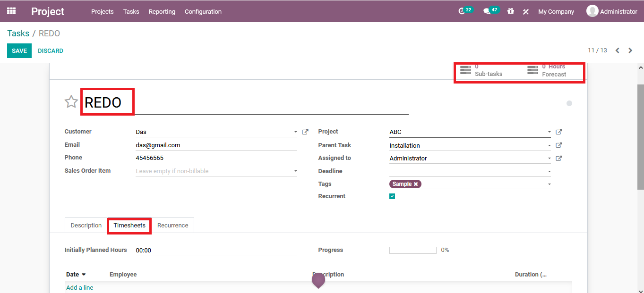Open the Assigned to dropdown
Image resolution: width=644 pixels, height=293 pixels.
[549, 159]
